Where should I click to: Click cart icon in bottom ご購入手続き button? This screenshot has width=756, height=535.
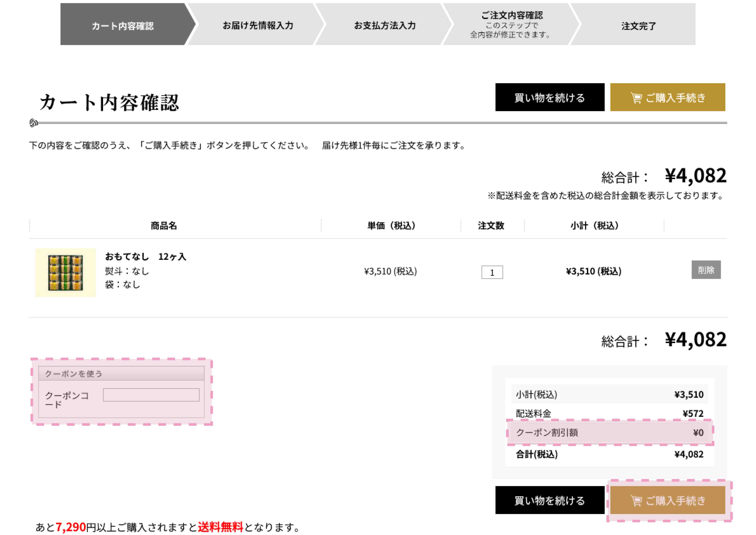[x=636, y=501]
